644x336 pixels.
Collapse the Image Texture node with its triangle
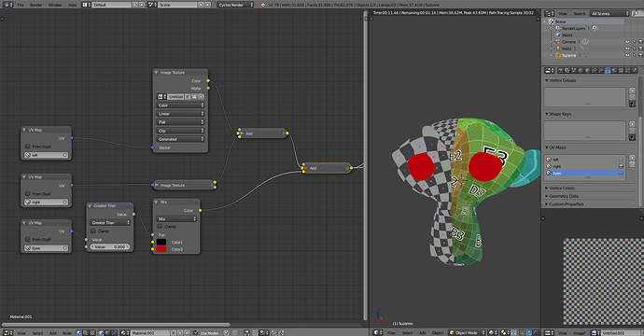click(156, 72)
